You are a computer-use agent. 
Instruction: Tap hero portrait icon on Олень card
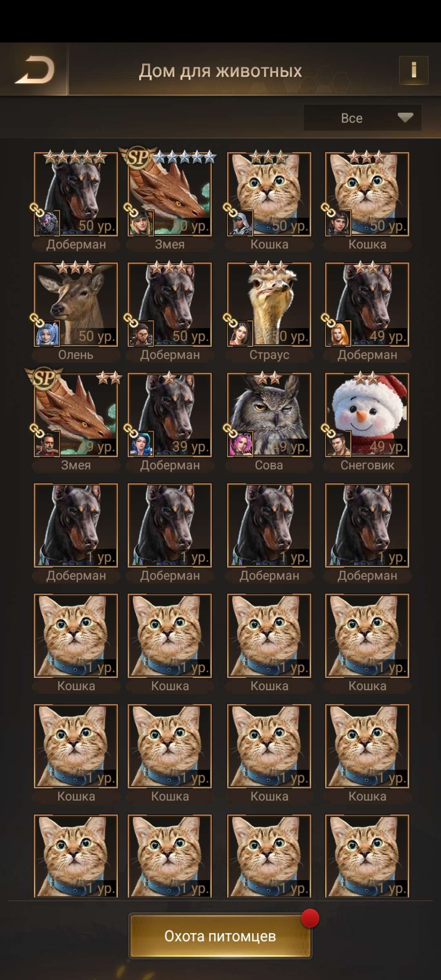coord(47,333)
